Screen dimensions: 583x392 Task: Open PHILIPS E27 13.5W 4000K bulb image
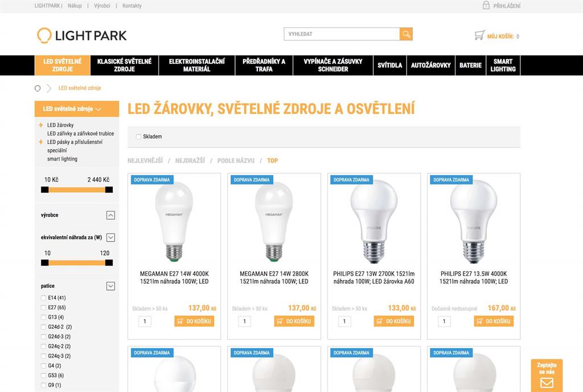[x=473, y=222]
